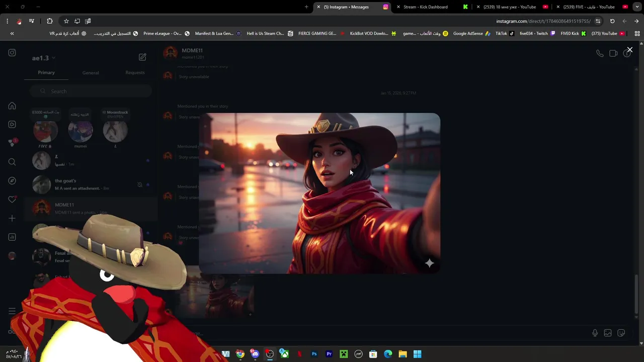
Task: Open the FIVE note avatar
Action: click(x=45, y=131)
